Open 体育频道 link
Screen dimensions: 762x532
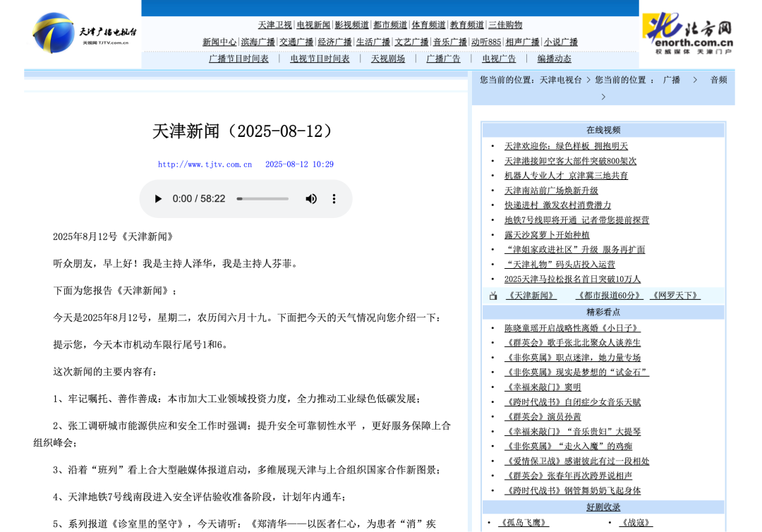(429, 25)
